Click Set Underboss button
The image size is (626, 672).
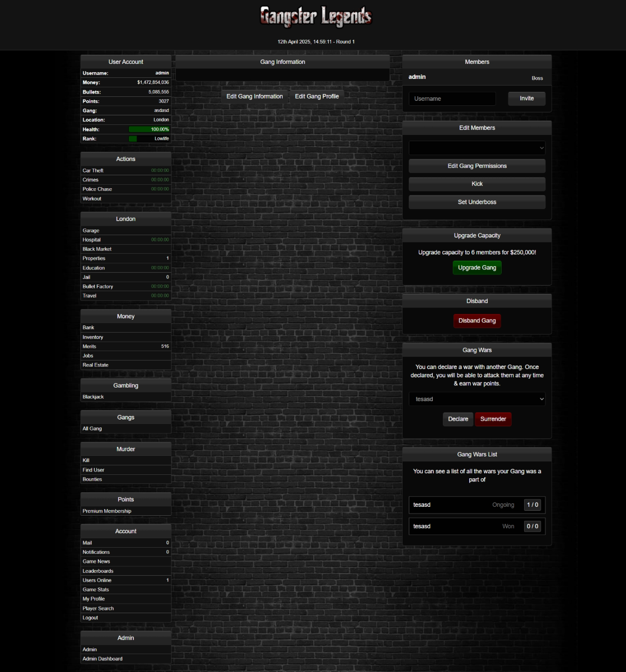(x=476, y=202)
